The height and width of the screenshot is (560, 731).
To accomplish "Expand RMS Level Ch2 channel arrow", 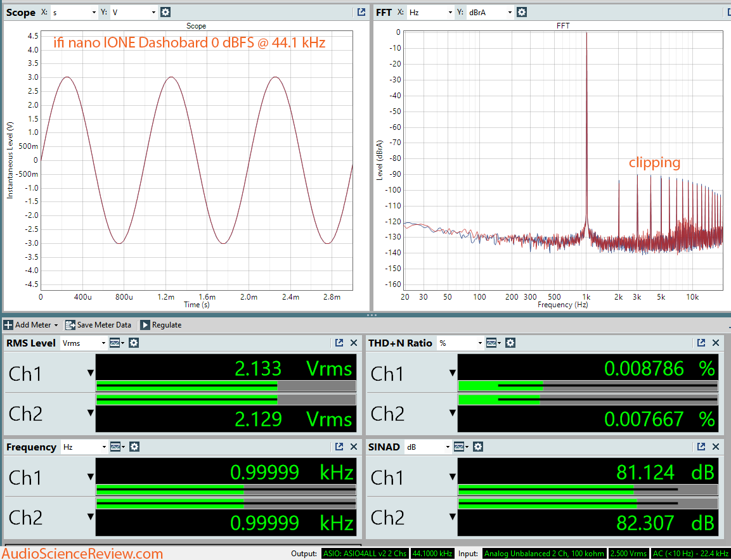I will tap(91, 413).
